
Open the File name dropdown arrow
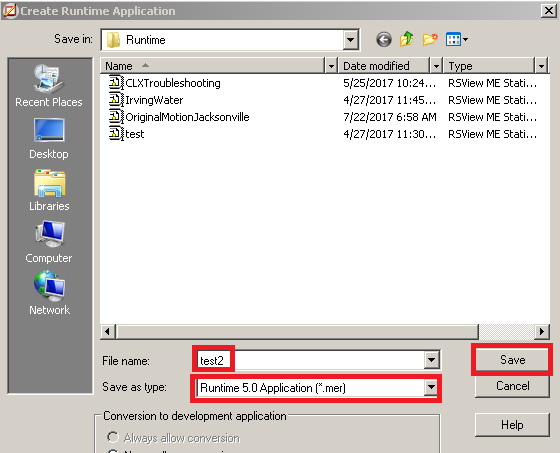click(x=431, y=360)
